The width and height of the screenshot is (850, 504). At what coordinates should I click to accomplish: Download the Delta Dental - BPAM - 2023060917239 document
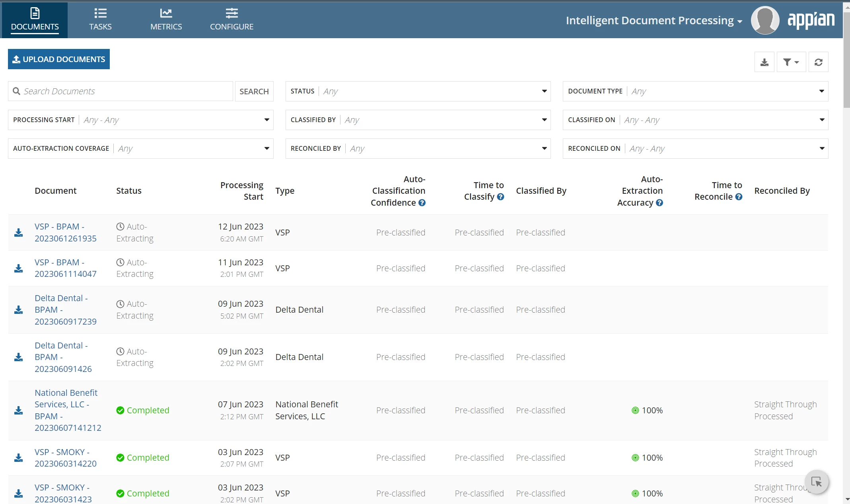[18, 310]
